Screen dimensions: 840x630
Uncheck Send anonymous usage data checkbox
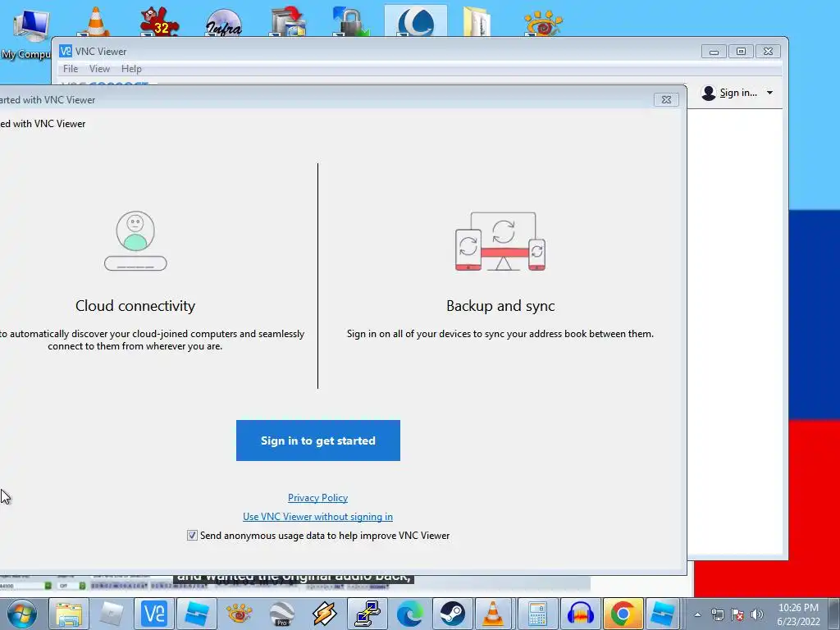[192, 535]
